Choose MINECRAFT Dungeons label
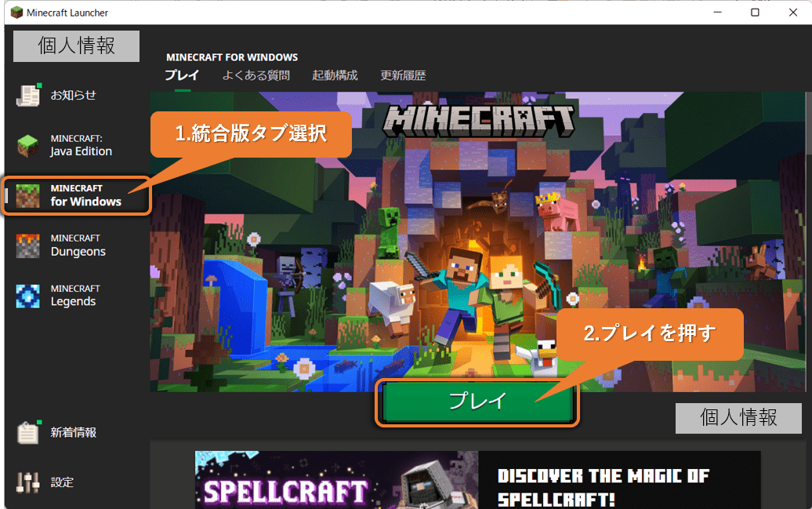This screenshot has width=812, height=509. (x=78, y=245)
